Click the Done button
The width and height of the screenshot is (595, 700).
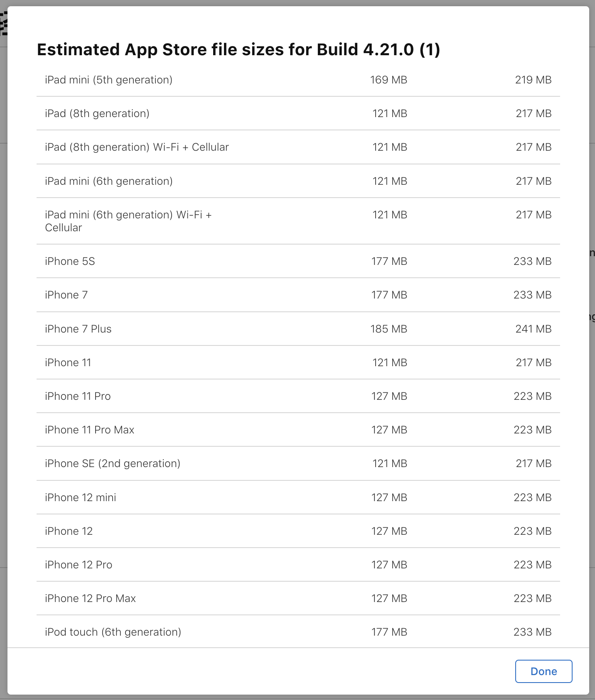543,671
